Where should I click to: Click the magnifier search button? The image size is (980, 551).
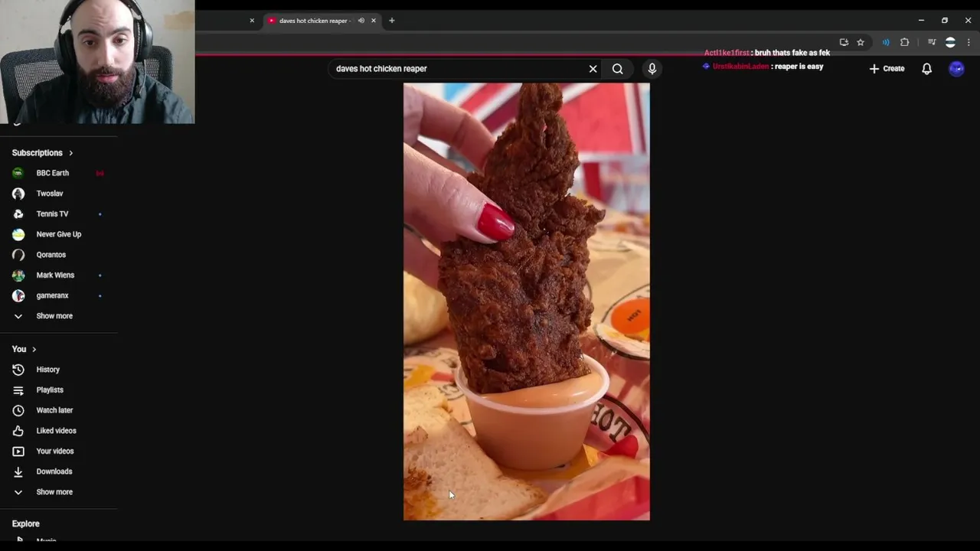coord(617,69)
